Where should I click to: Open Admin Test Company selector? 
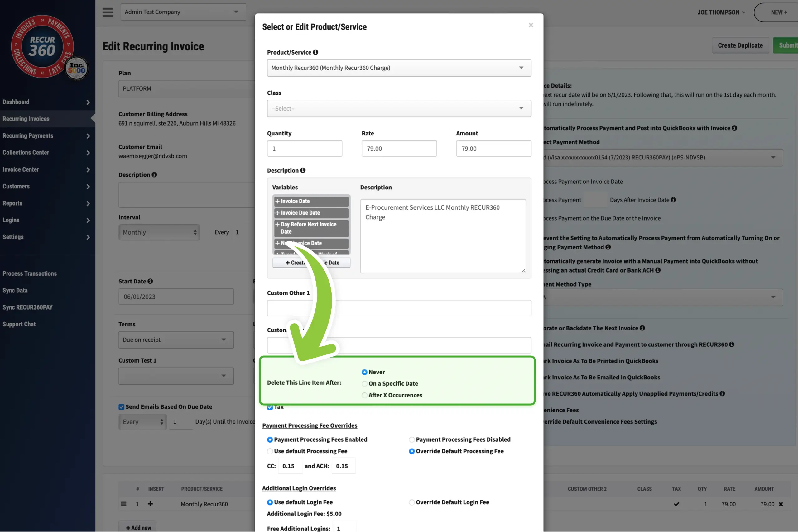pyautogui.click(x=183, y=12)
